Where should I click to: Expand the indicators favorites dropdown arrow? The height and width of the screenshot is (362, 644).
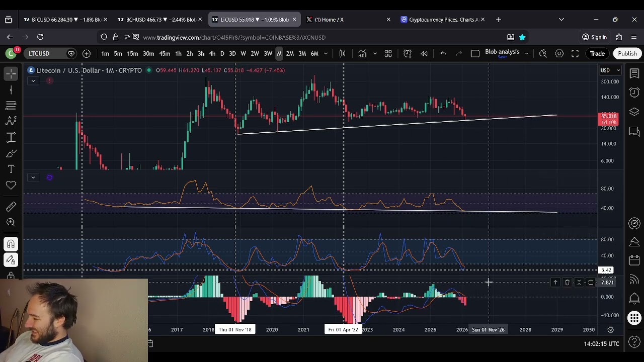click(374, 54)
